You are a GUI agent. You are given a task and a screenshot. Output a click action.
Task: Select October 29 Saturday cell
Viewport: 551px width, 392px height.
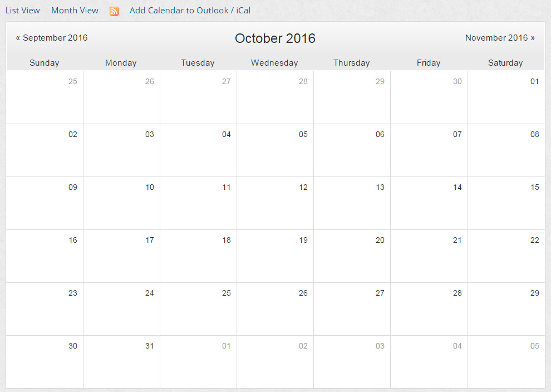point(506,309)
